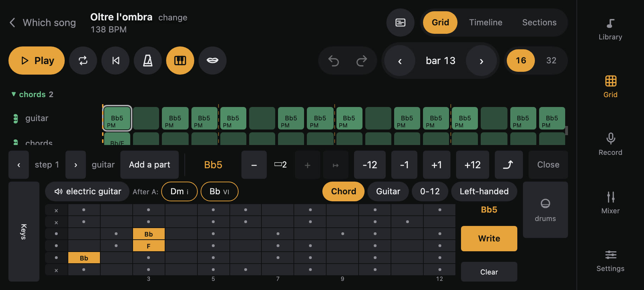Click the Add a part button
Screen dimensions: 644x290
point(150,165)
